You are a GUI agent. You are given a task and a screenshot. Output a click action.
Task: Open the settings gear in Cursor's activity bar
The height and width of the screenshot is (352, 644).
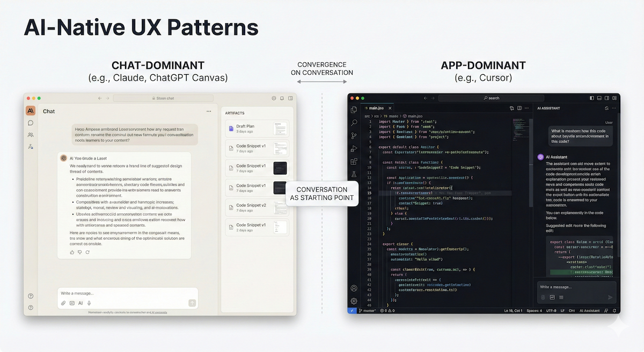point(354,301)
